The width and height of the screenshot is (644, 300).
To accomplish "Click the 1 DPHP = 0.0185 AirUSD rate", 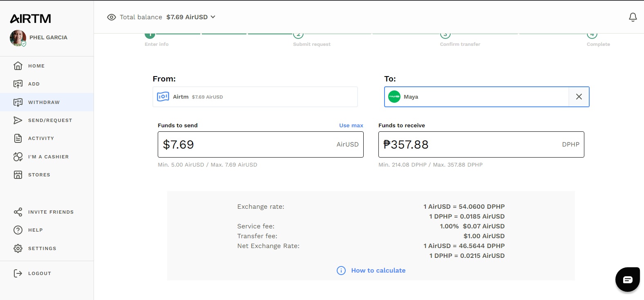I will click(467, 217).
